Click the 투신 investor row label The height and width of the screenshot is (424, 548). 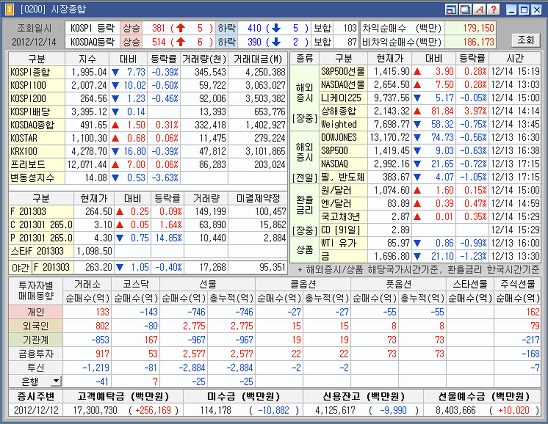pyautogui.click(x=36, y=368)
